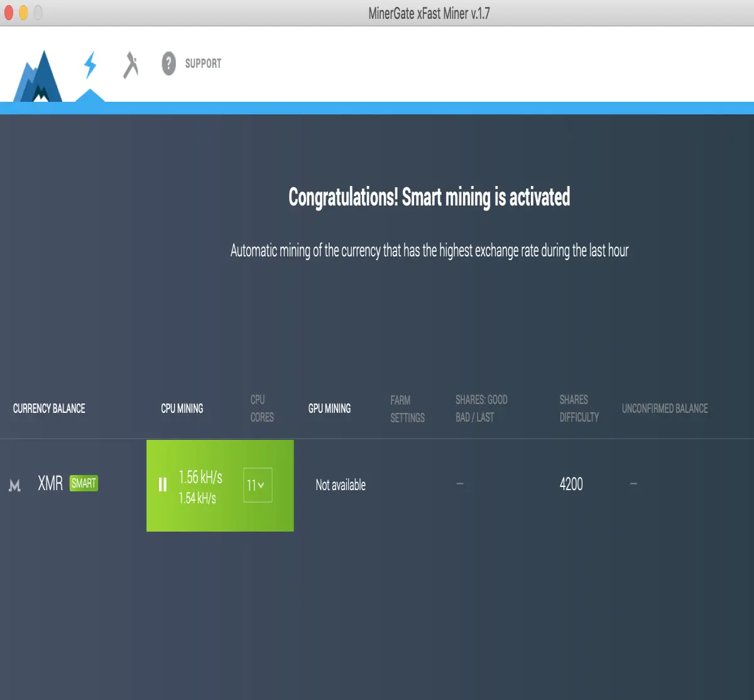Click the shares difficulty value 4200
The image size is (754, 700).
(x=571, y=484)
